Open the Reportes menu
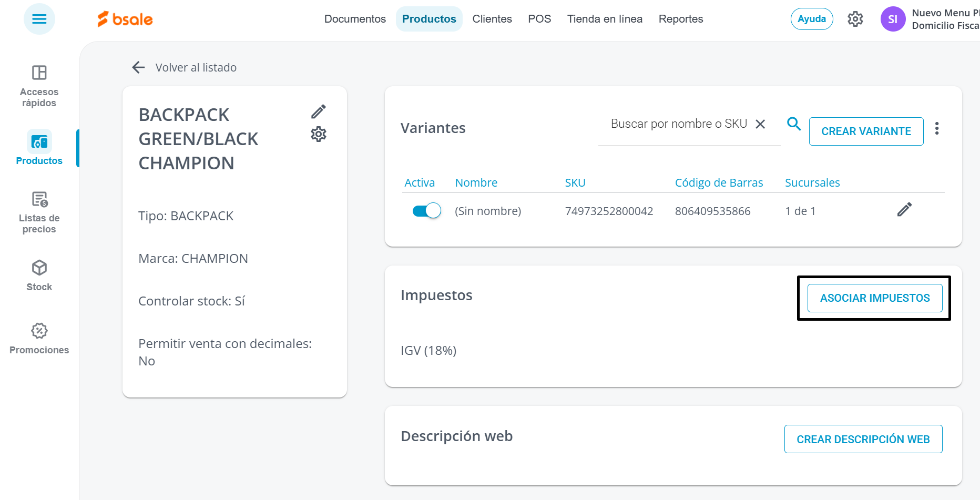Viewport: 980px width, 500px height. click(681, 19)
